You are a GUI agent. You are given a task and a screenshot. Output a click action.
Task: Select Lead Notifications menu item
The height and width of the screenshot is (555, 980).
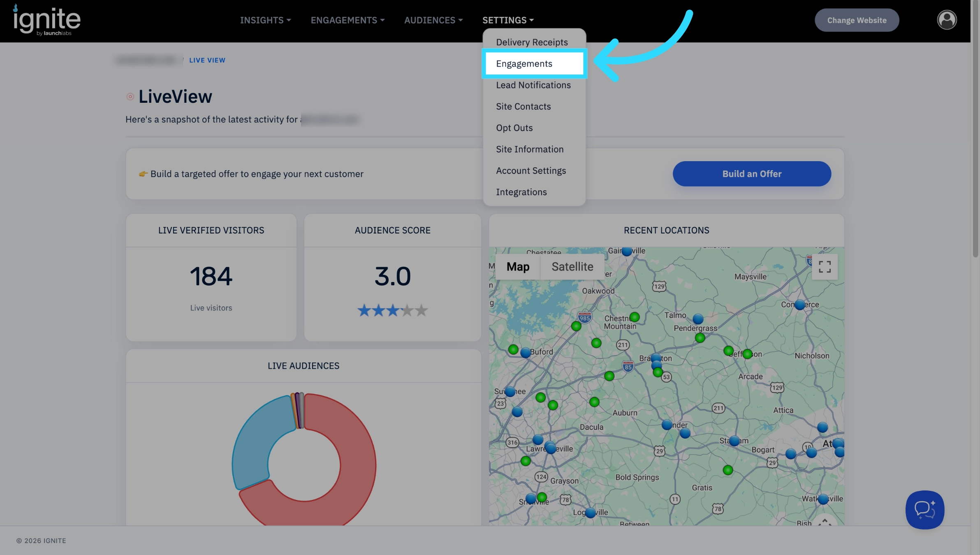[533, 85]
